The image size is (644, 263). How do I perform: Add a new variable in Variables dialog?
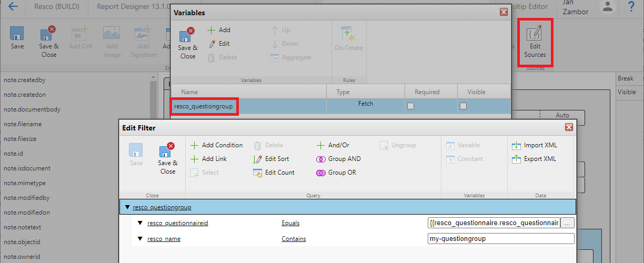pyautogui.click(x=219, y=30)
